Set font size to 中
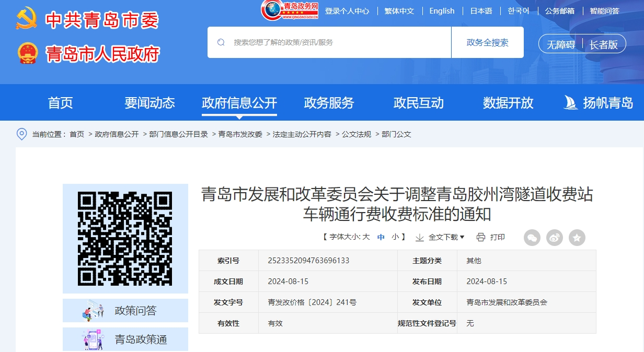 point(381,237)
